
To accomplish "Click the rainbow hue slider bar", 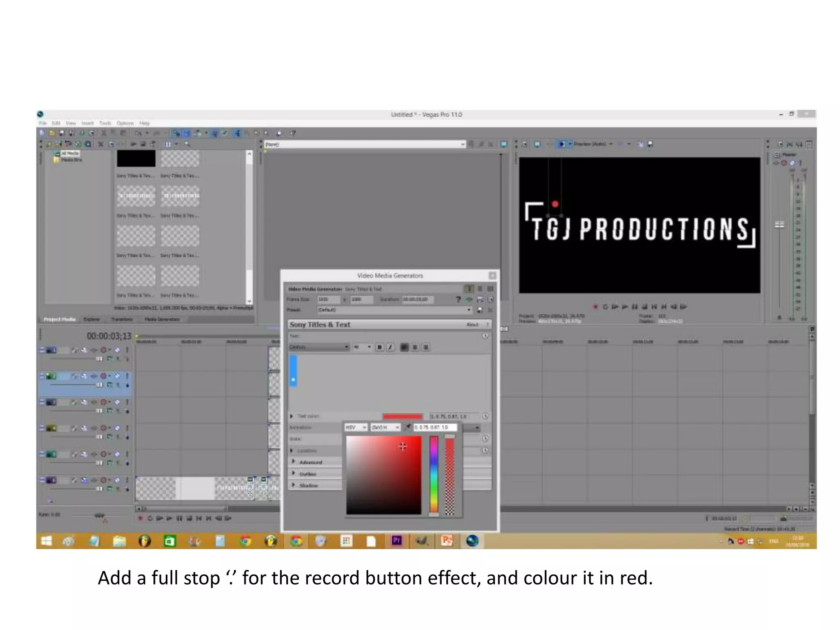I will point(434,474).
